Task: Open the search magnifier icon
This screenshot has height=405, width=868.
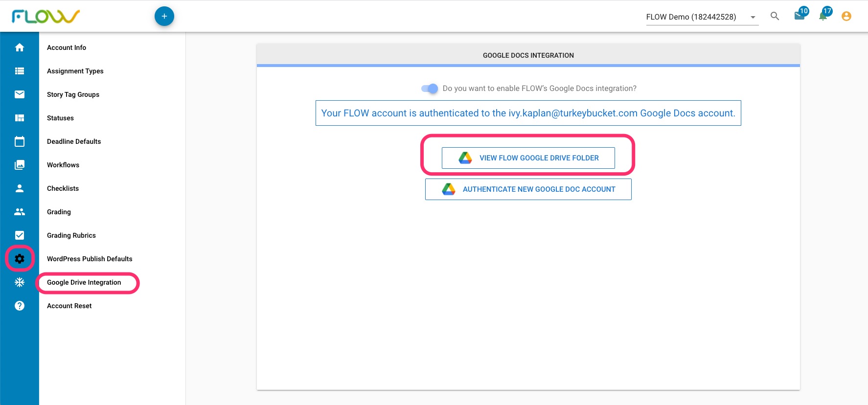Action: point(775,16)
